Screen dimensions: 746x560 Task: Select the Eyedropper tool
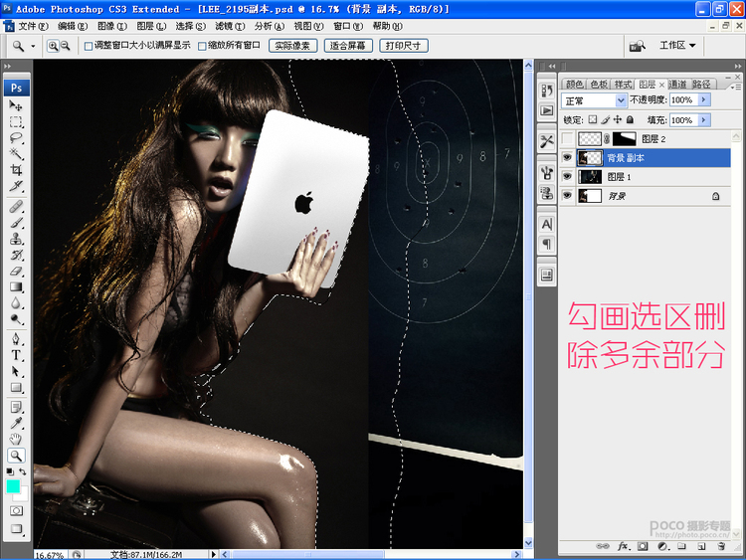[x=16, y=423]
